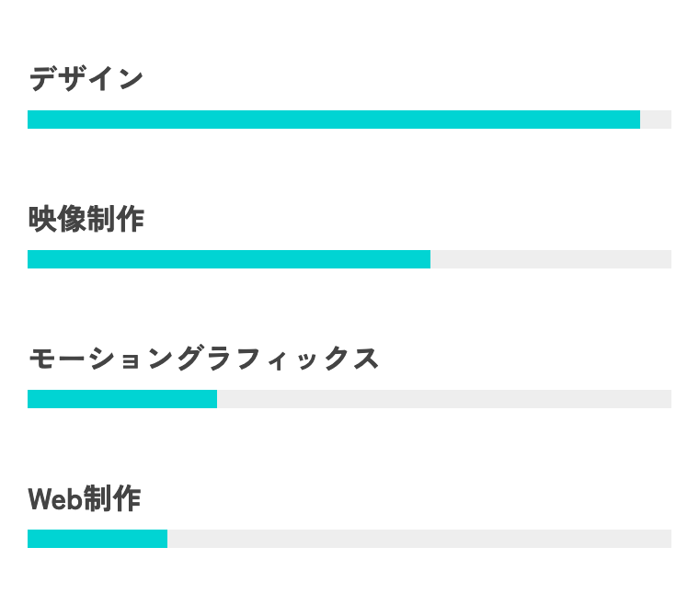Screen dimensions: 699x616
Task: Click the モーショングラフィックス skill label
Action: pyautogui.click(x=203, y=359)
